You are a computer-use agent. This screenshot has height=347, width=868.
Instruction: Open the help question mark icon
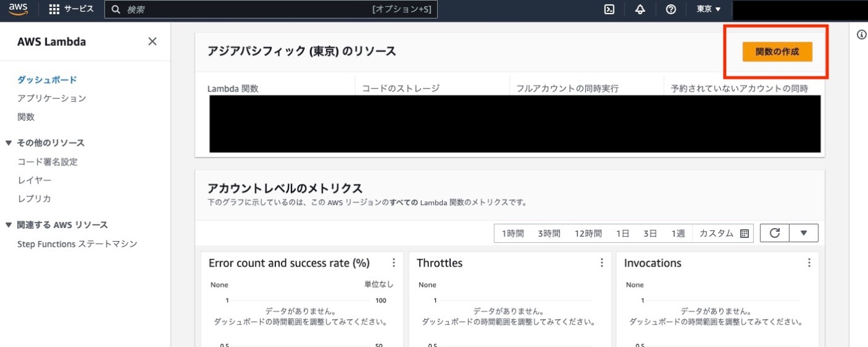pos(670,9)
